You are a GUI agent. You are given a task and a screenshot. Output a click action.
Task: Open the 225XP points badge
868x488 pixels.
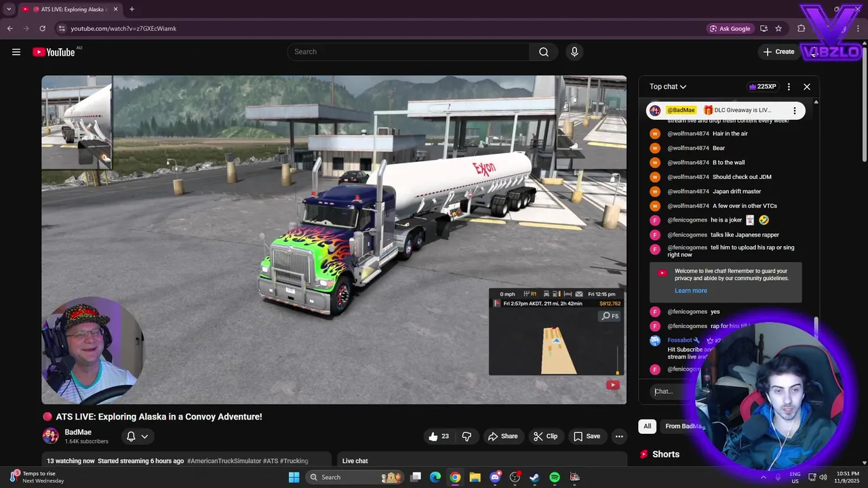(x=762, y=87)
